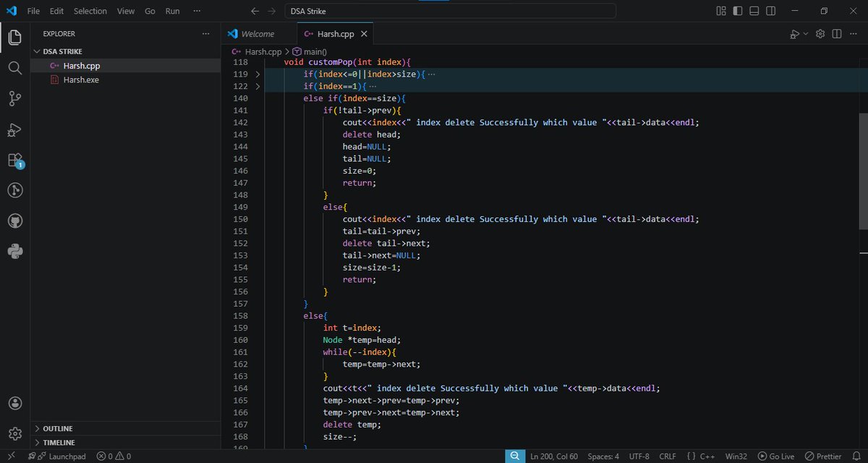
Task: Open the Selection menu
Action: [x=90, y=11]
